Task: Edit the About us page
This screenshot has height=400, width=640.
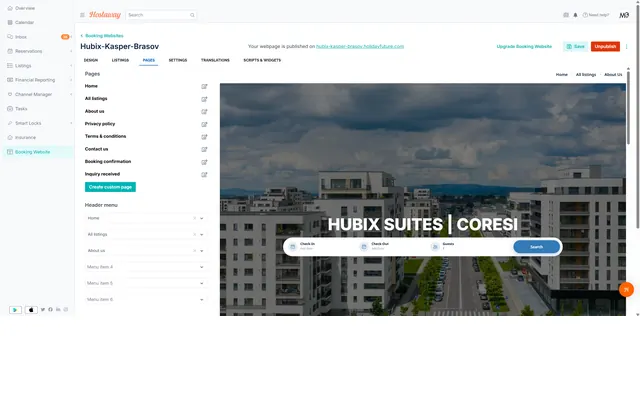Action: pyautogui.click(x=204, y=111)
